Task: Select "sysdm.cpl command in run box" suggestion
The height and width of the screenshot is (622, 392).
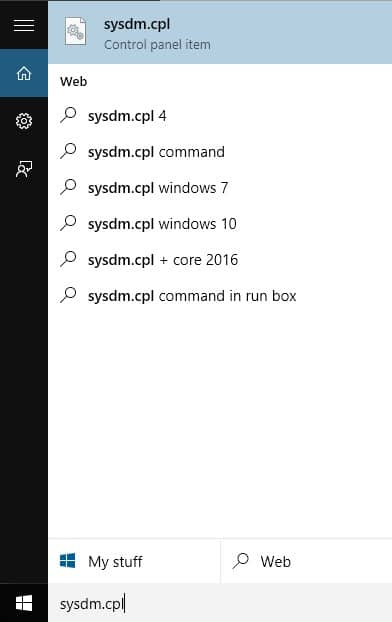Action: point(220,296)
